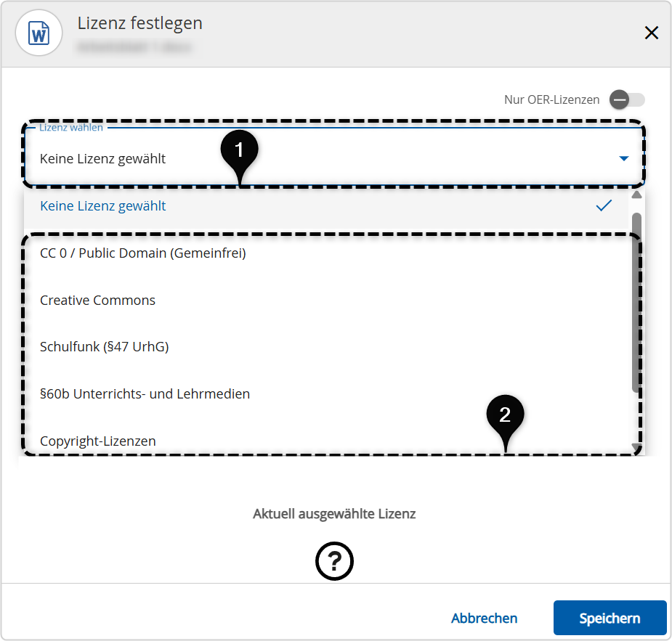Screen dimensions: 672x641
Task: Close the Lizenz festlegen dialog
Action: [651, 33]
